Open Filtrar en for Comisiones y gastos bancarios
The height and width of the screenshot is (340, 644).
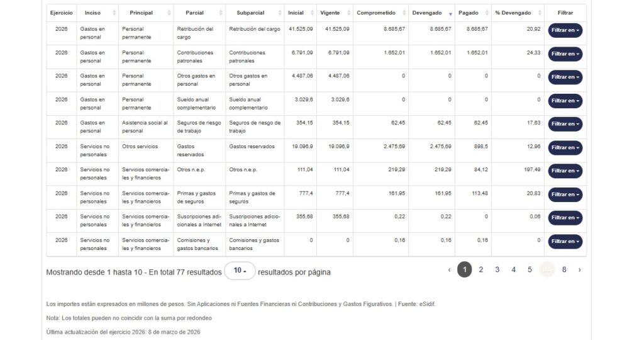pos(565,241)
